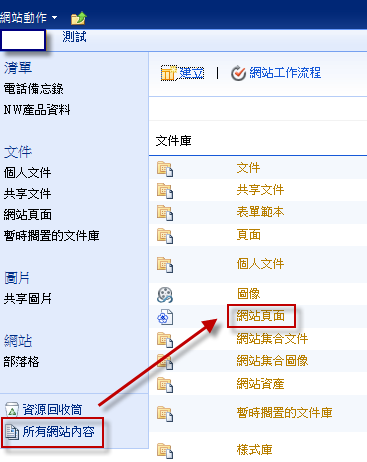Click the recycle bin icon
This screenshot has height=462, width=367.
12,410
